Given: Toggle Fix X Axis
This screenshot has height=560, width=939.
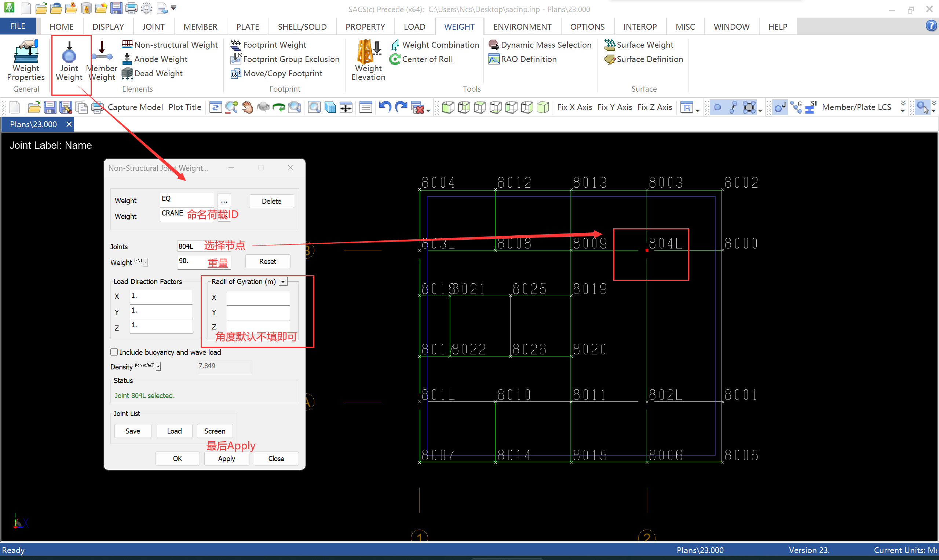Looking at the screenshot, I should click(x=574, y=107).
